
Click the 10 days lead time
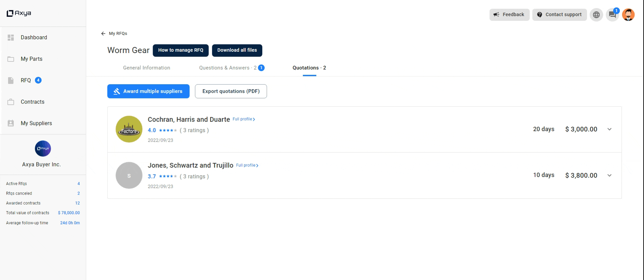click(x=544, y=175)
